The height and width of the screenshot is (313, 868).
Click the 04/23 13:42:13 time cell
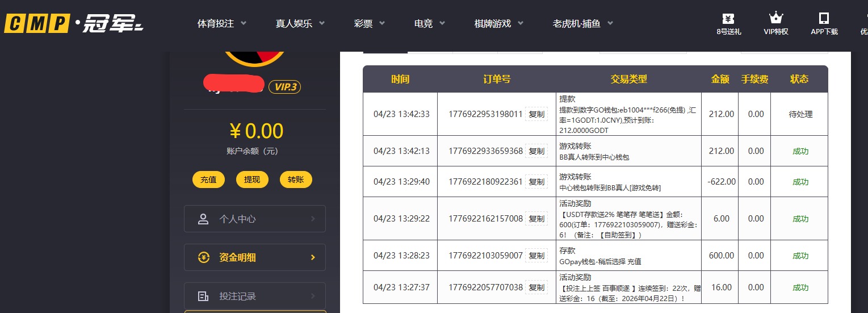coord(401,151)
